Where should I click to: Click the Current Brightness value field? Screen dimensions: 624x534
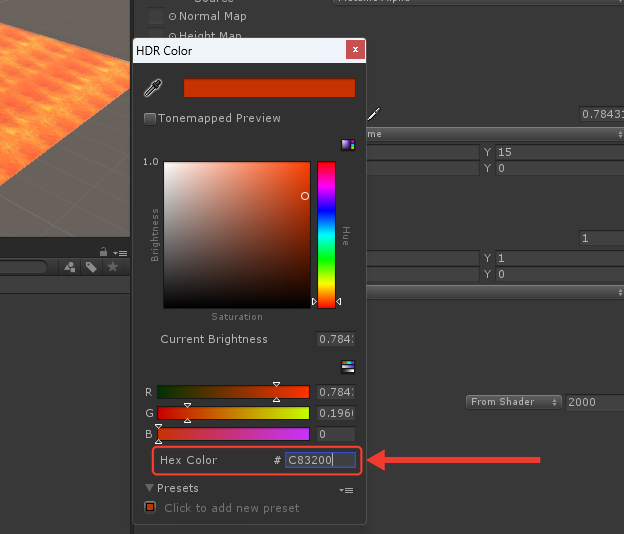(x=336, y=339)
